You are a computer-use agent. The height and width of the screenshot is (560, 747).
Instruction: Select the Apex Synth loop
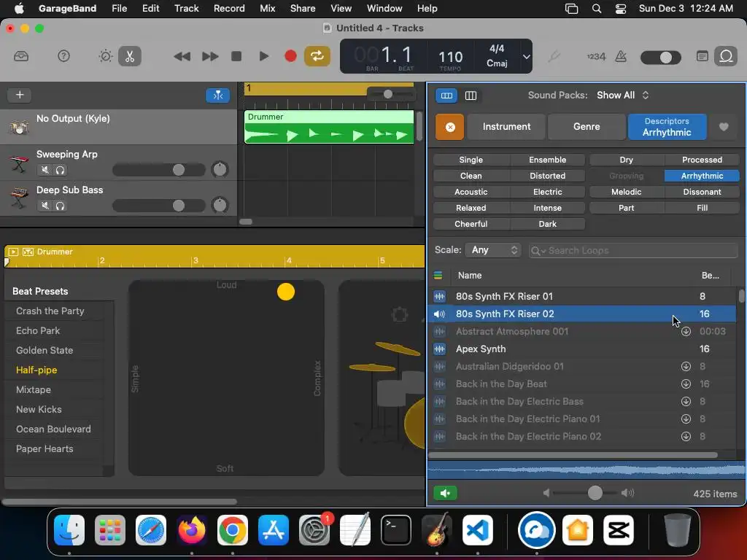tap(582, 349)
